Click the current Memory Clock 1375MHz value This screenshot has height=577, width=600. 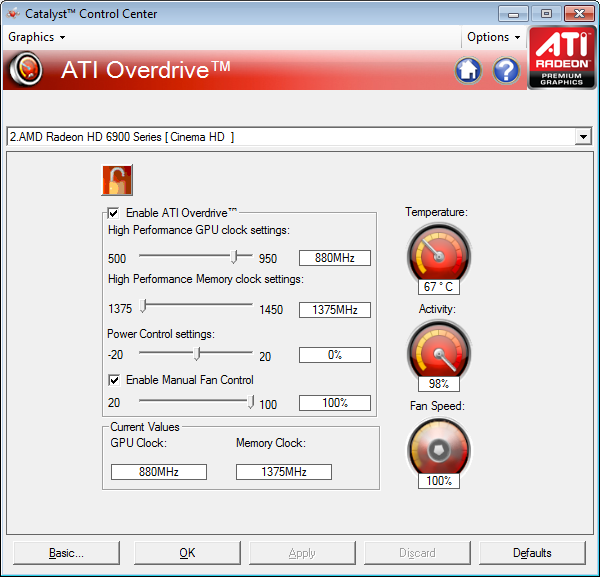(x=284, y=472)
